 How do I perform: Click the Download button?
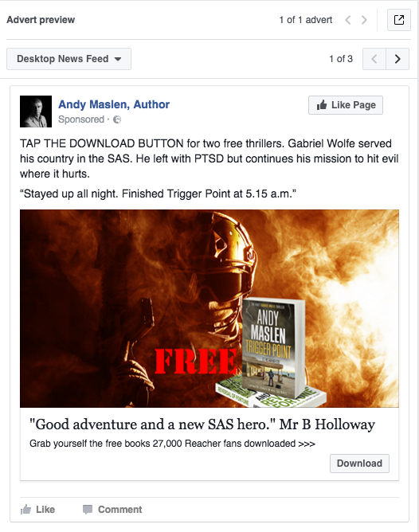(x=359, y=464)
